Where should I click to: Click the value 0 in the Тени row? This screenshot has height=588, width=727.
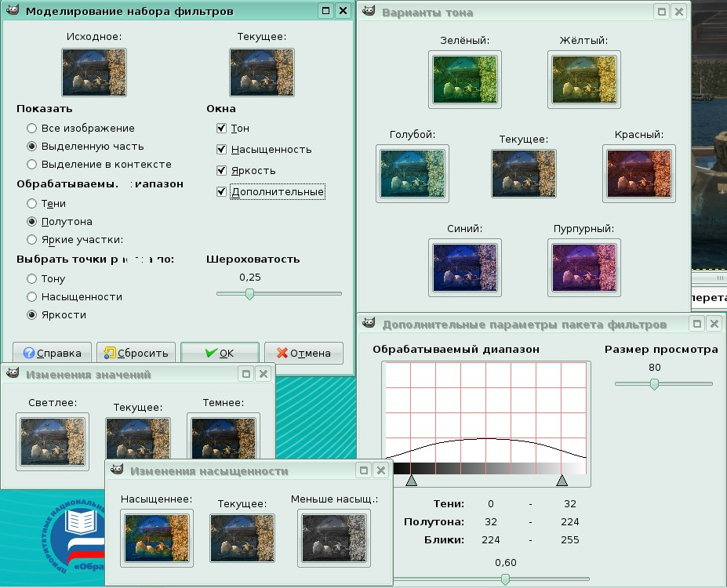click(x=491, y=503)
